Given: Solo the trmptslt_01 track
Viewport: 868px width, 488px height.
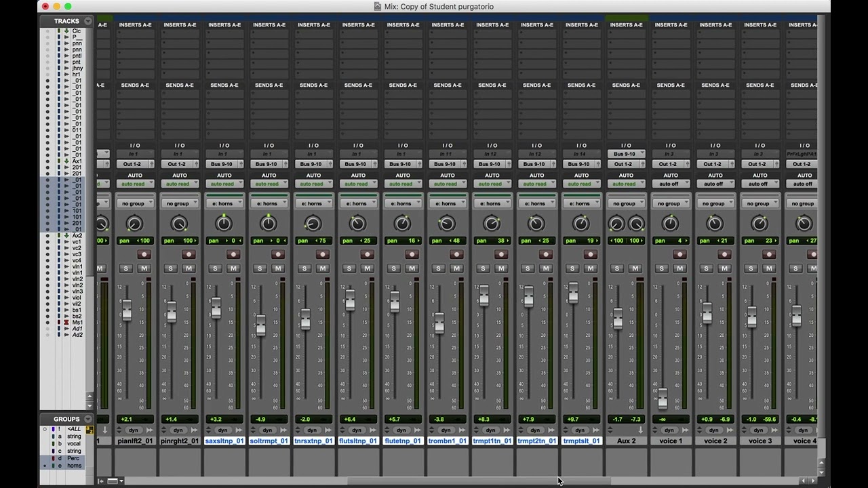Looking at the screenshot, I should pyautogui.click(x=572, y=268).
